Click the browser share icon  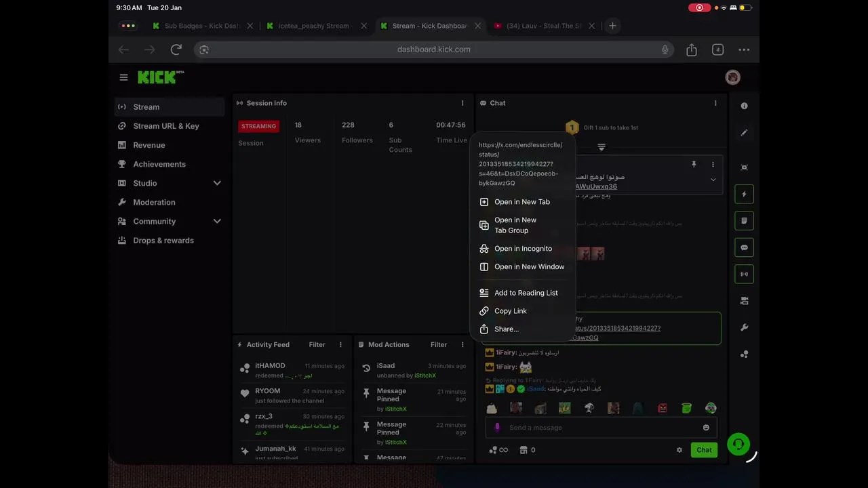click(692, 49)
